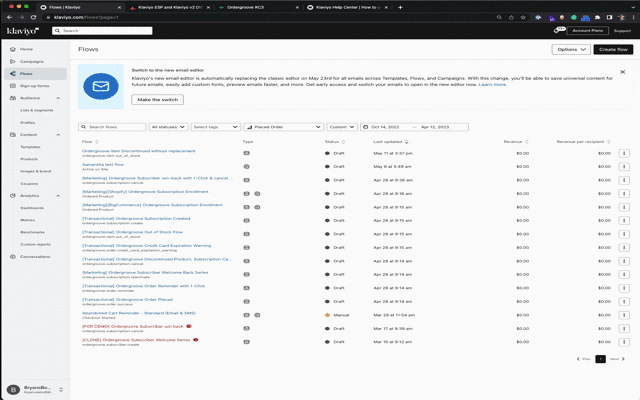Open Ordergroove Out of Stock Flow

click(x=132, y=232)
